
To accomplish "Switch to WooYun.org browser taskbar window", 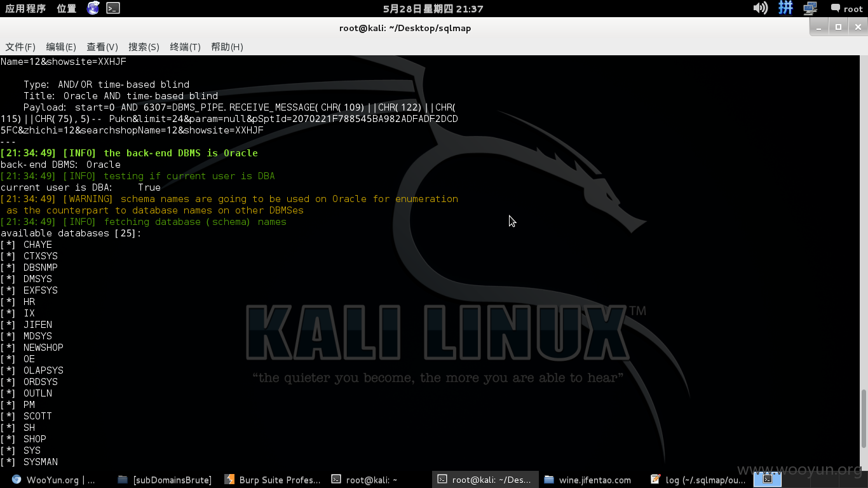I will [x=55, y=480].
